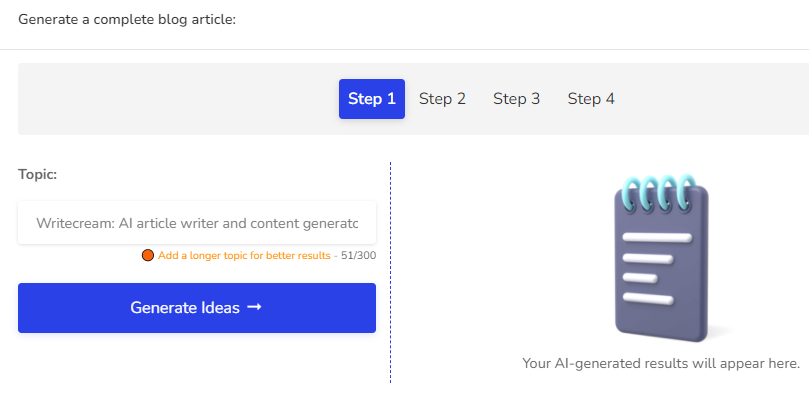Click the 'results will appear here' message
This screenshot has width=809, height=407.
(661, 363)
